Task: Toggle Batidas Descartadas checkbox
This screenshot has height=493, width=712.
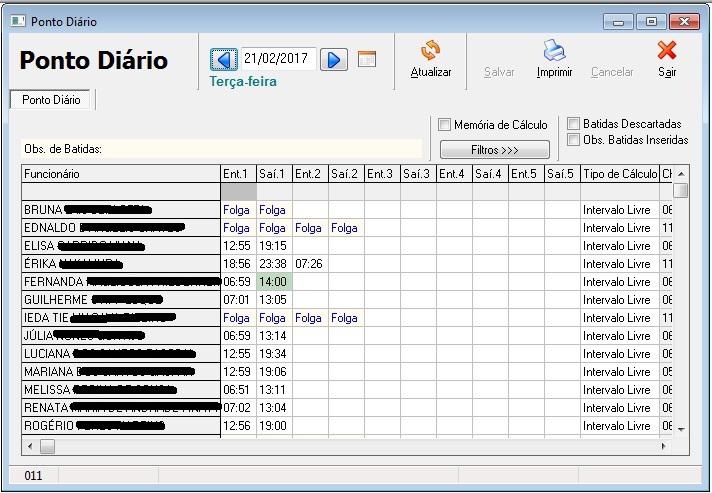Action: [x=574, y=124]
